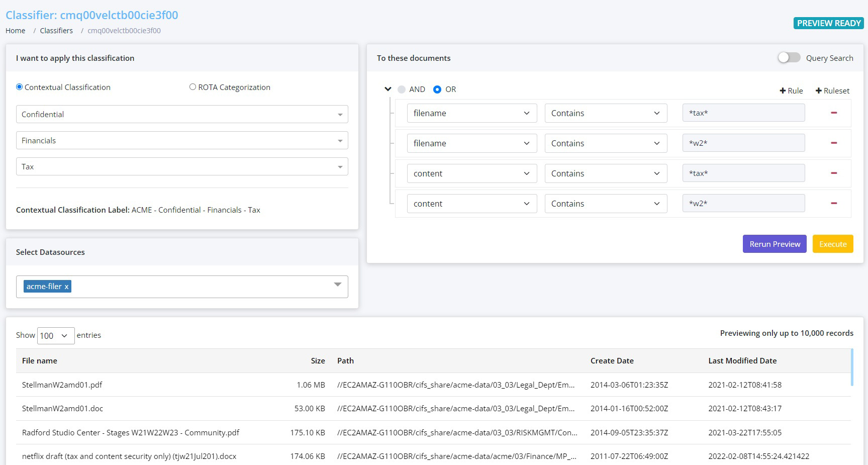Sort by Path column header
The image size is (868, 465).
click(x=345, y=360)
